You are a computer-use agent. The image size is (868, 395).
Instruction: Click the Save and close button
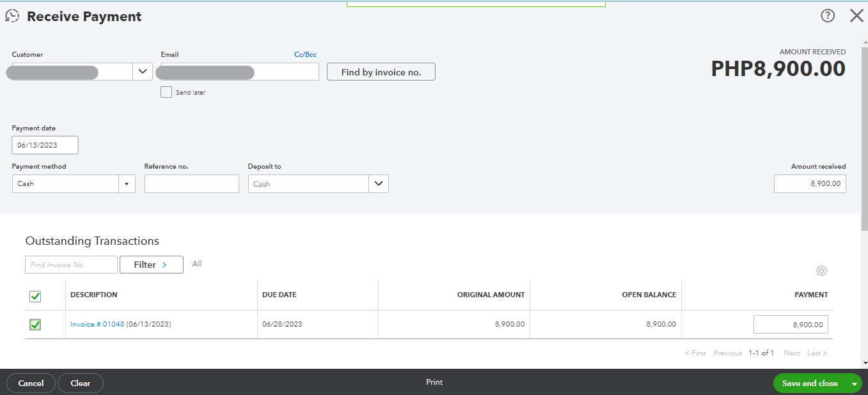(810, 383)
